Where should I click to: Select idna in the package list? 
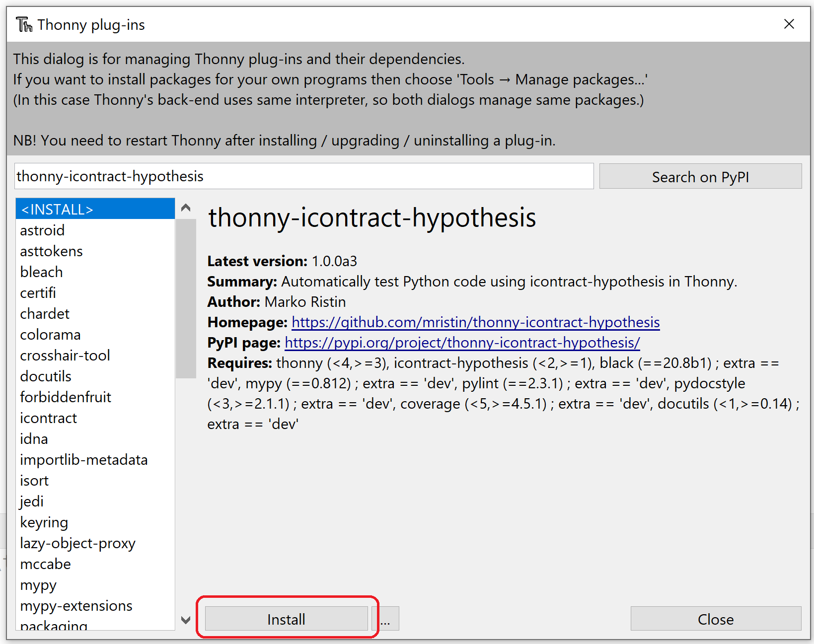tap(95, 438)
